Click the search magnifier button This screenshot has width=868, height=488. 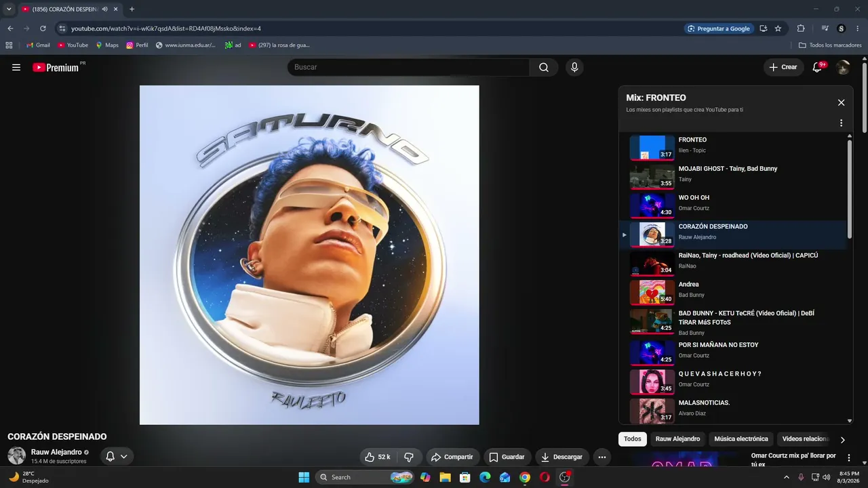[544, 67]
